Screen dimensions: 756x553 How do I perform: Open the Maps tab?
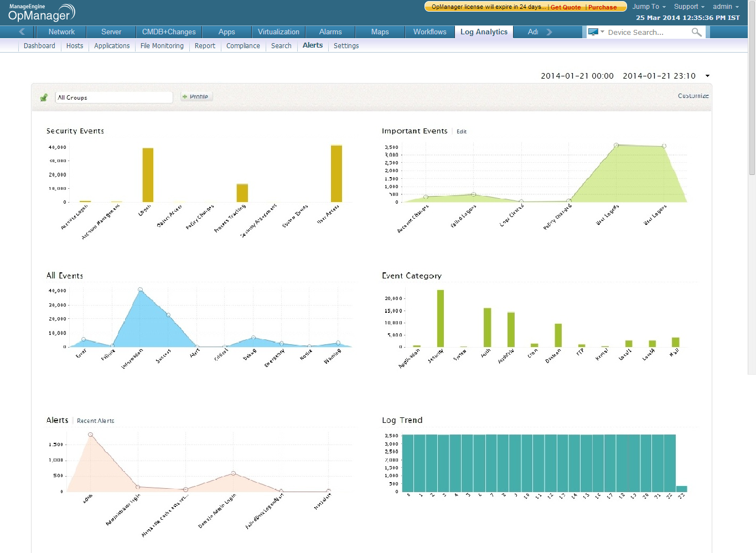pyautogui.click(x=380, y=32)
